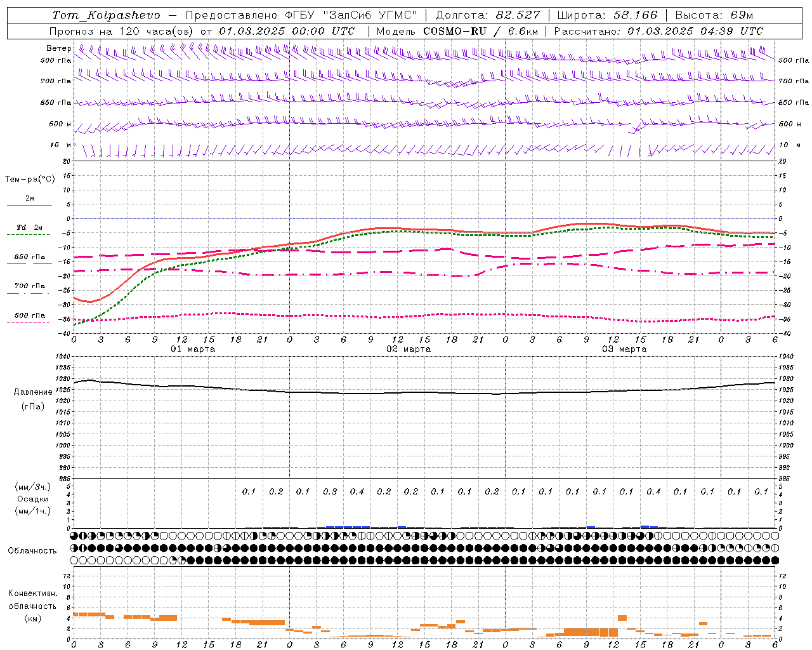Click the '03 марта' date label
812x650 pixels.
(x=624, y=349)
